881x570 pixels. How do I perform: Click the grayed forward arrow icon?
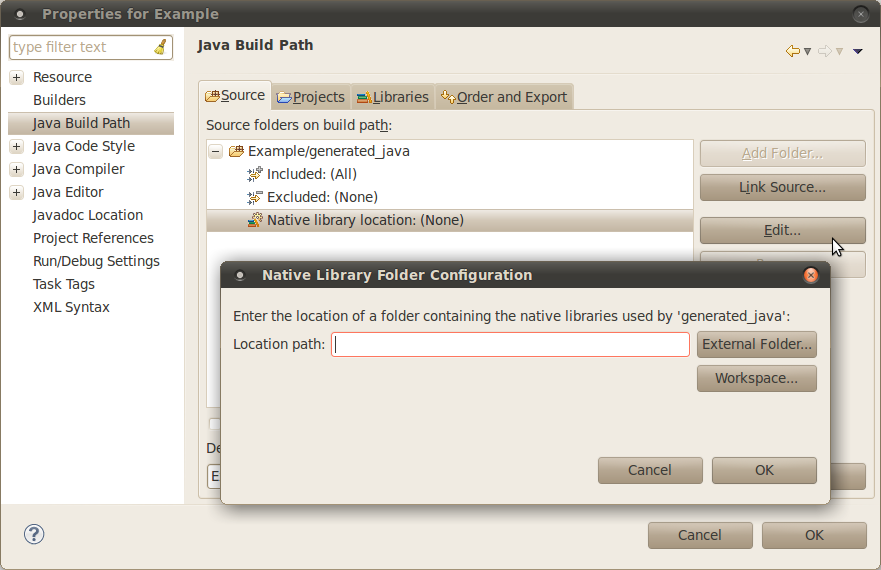pos(824,51)
